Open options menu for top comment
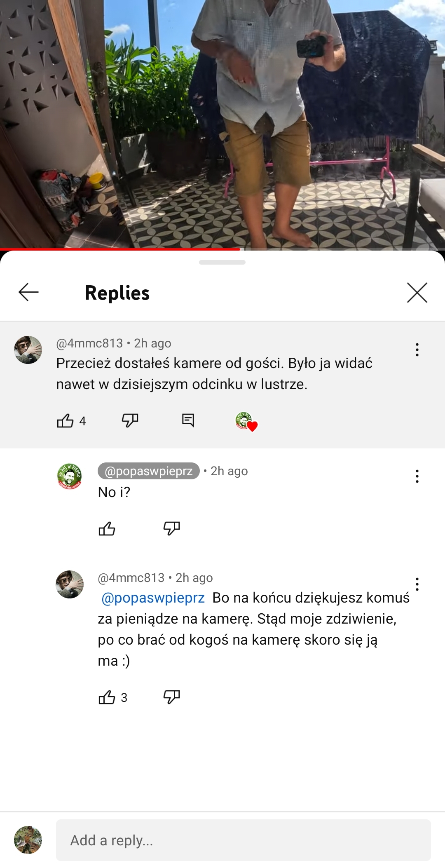Viewport: 445px width, 868px height. [x=417, y=350]
